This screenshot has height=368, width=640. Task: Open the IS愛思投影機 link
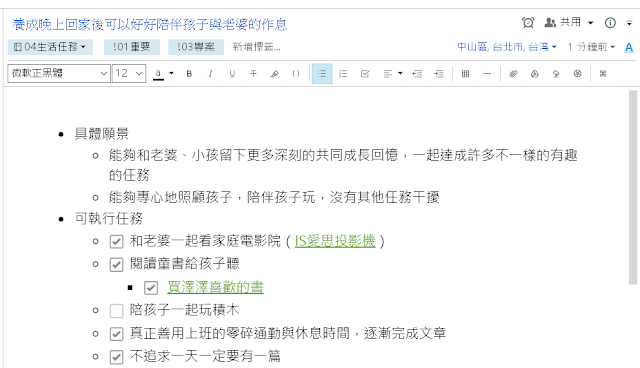(335, 241)
